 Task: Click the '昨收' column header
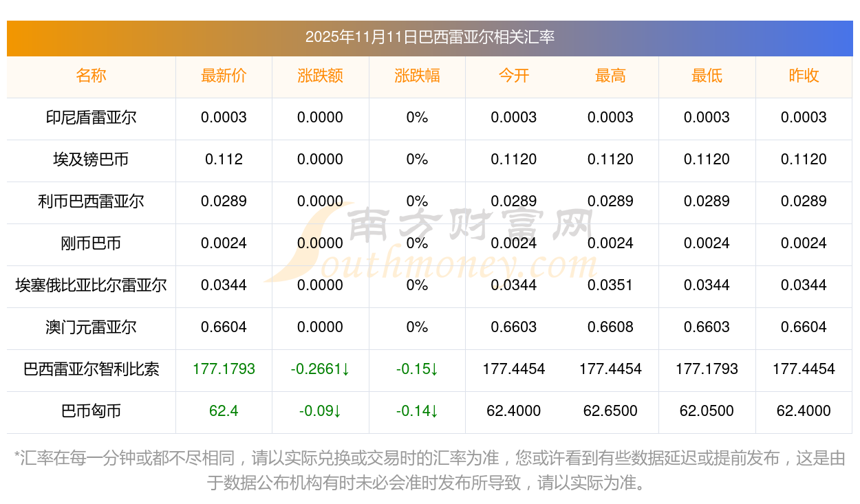pos(804,76)
